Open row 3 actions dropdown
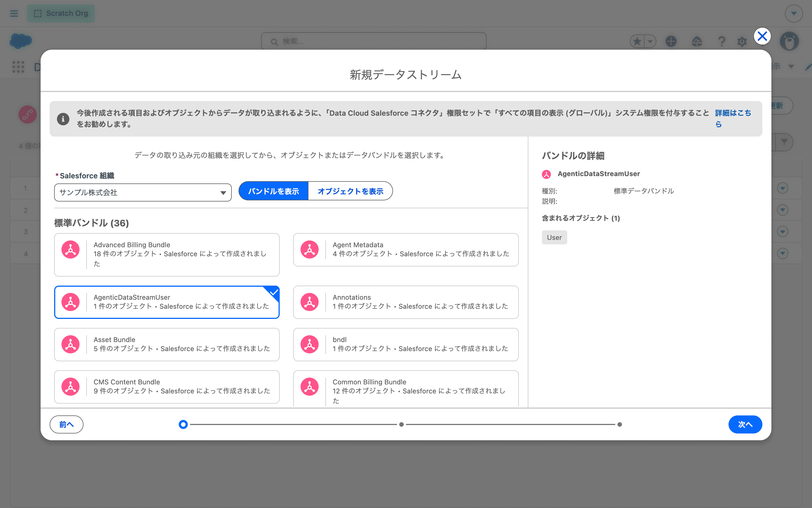The height and width of the screenshot is (508, 812). click(x=782, y=231)
